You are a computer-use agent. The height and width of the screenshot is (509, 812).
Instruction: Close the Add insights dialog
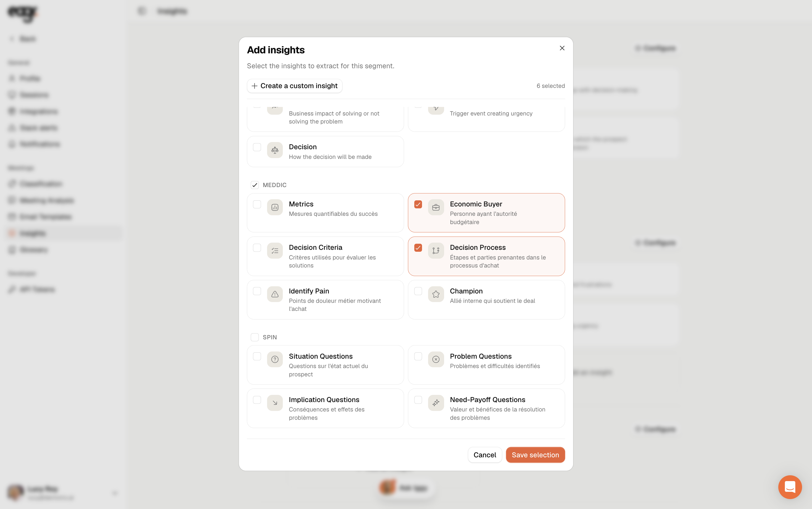coord(562,48)
